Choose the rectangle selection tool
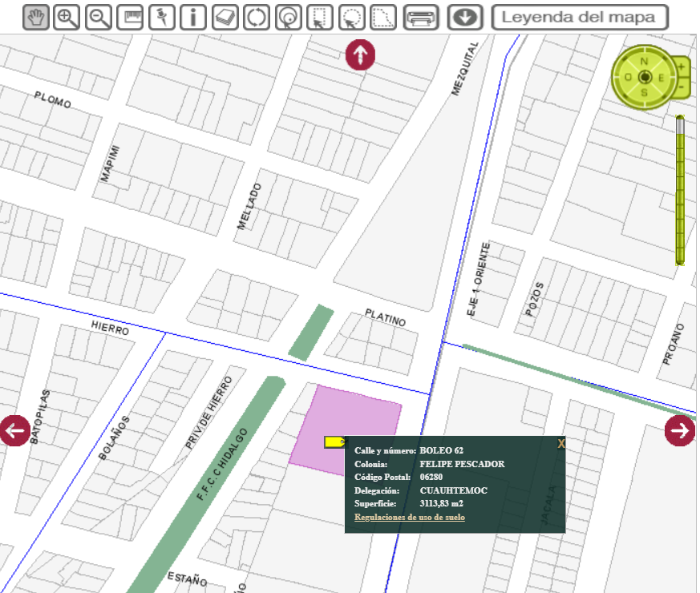The width and height of the screenshot is (700, 593). (320, 18)
